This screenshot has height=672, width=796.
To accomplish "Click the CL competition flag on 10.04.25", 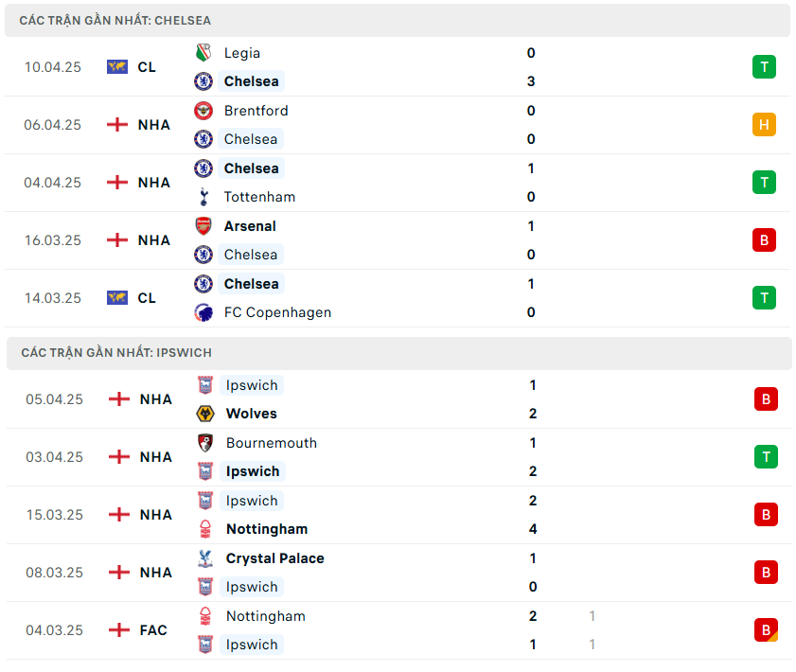I will [117, 67].
